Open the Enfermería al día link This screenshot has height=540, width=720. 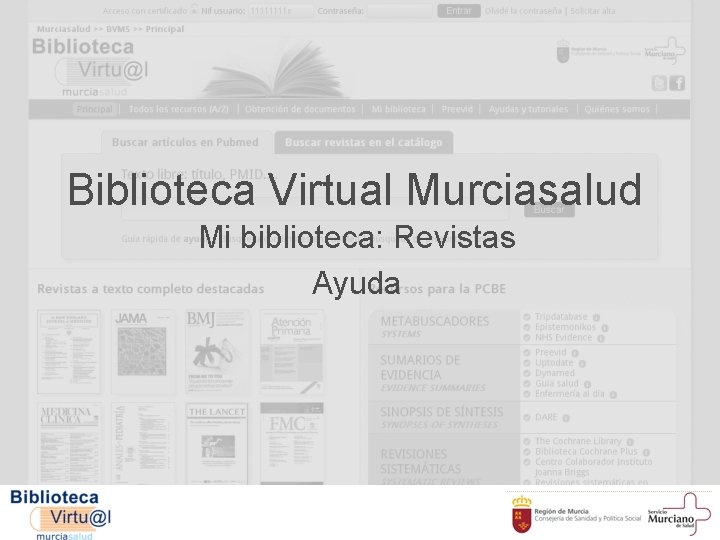[569, 394]
